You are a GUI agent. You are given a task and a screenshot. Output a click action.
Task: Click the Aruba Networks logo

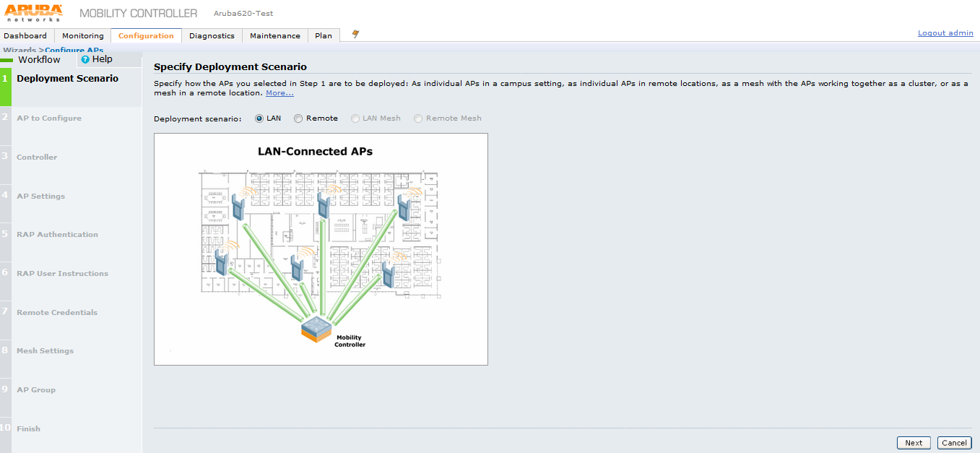click(34, 12)
